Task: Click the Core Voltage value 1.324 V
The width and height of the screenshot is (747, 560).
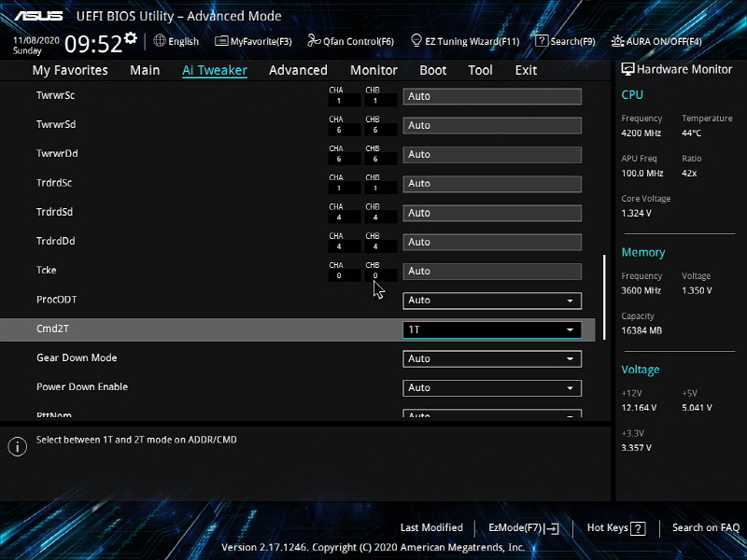Action: 636,214
